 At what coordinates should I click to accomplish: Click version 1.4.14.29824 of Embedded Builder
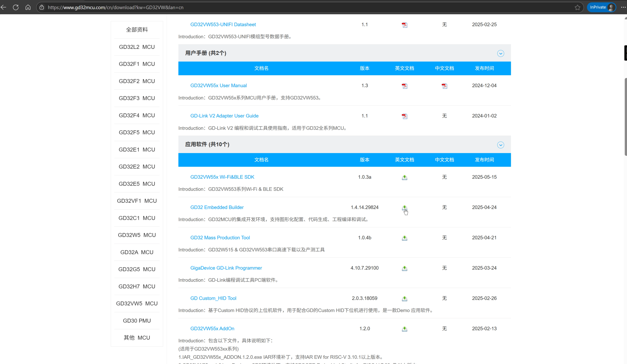click(x=365, y=207)
